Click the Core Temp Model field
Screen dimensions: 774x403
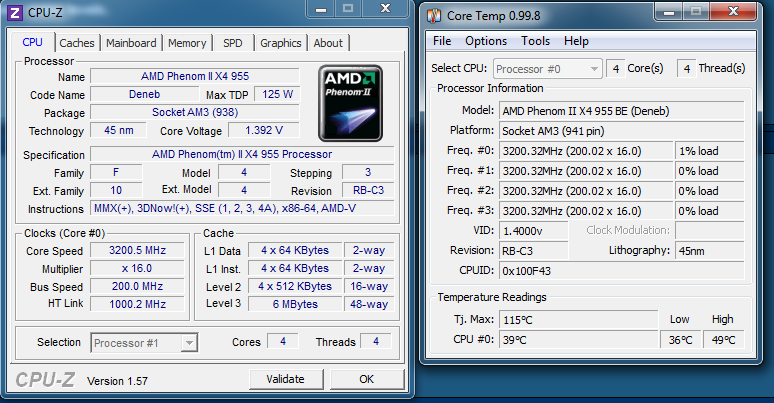tap(621, 111)
